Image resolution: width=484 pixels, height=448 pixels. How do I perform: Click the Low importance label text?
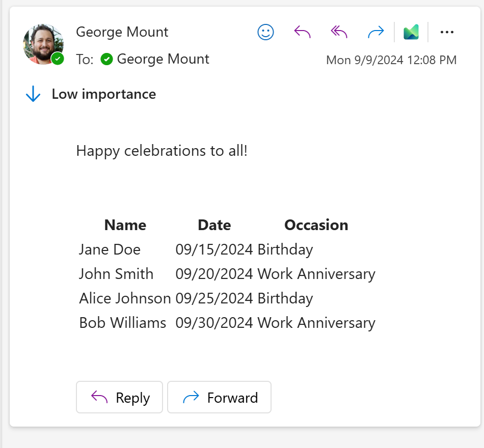point(104,94)
